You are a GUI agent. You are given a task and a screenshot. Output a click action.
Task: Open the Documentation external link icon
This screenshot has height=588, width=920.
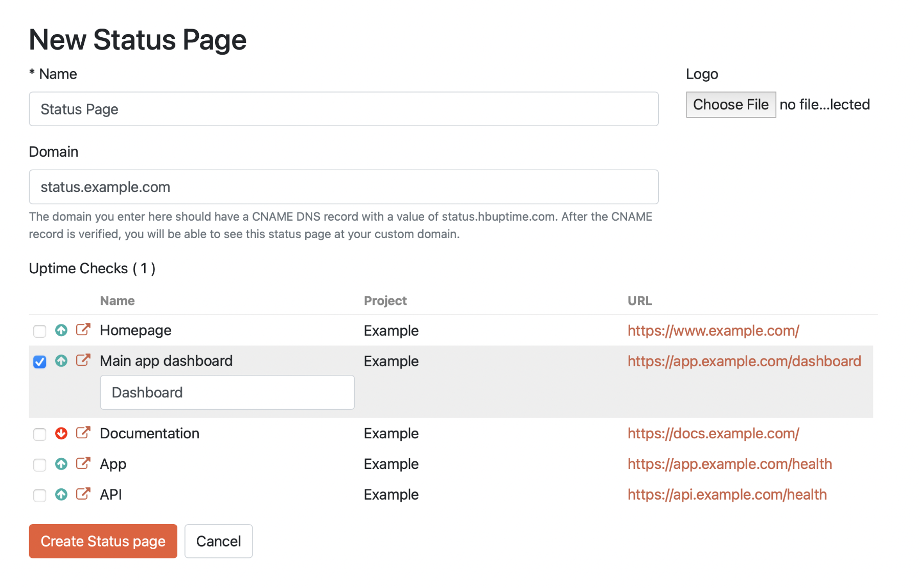pyautogui.click(x=83, y=433)
